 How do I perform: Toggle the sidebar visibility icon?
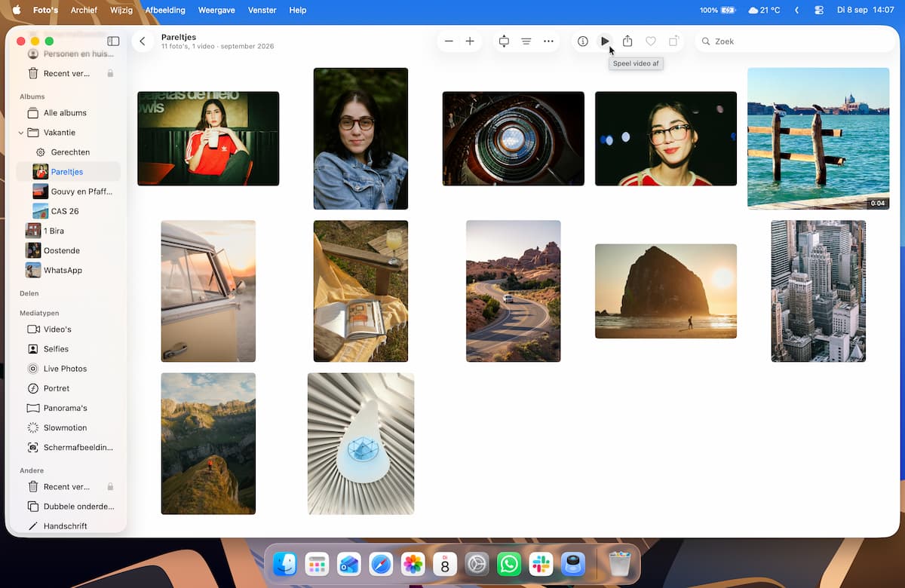tap(113, 41)
